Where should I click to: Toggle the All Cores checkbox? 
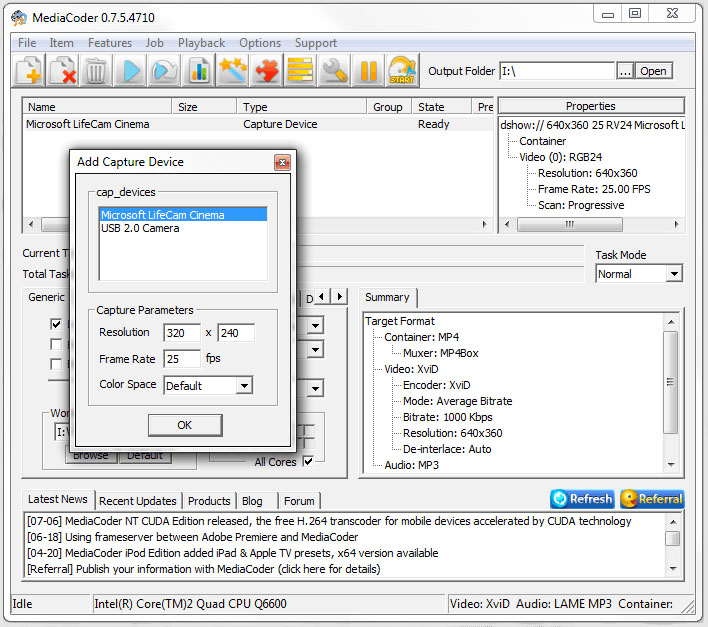[308, 461]
